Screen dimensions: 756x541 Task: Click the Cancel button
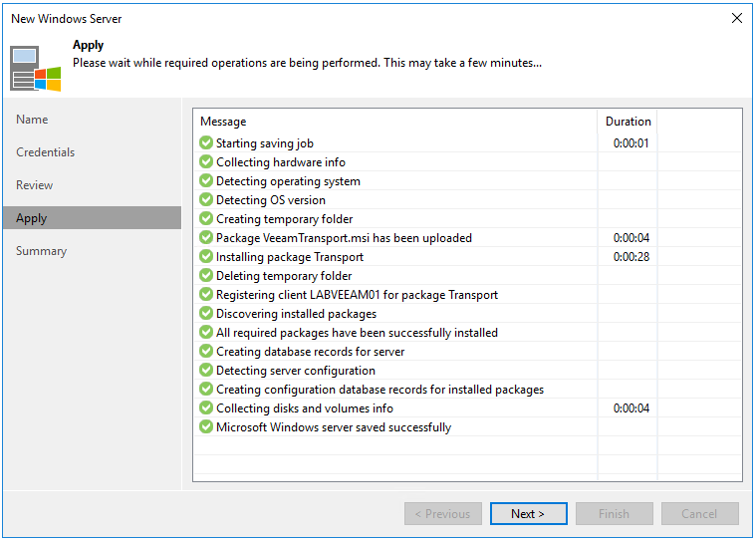coord(699,514)
